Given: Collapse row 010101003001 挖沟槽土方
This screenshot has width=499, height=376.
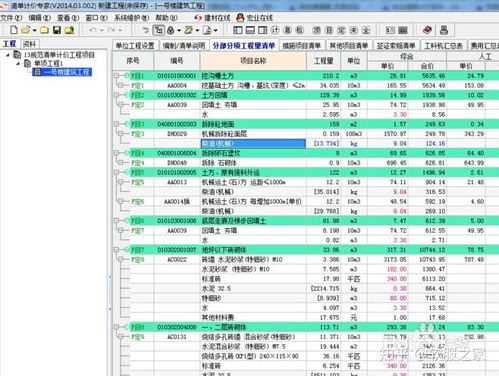Looking at the screenshot, I should point(116,76).
